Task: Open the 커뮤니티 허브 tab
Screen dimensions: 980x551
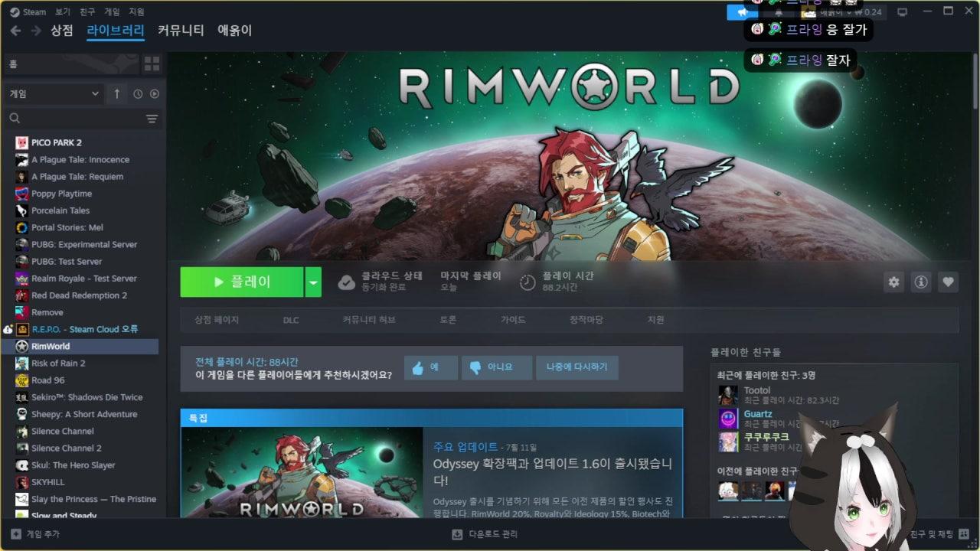Action: (369, 320)
